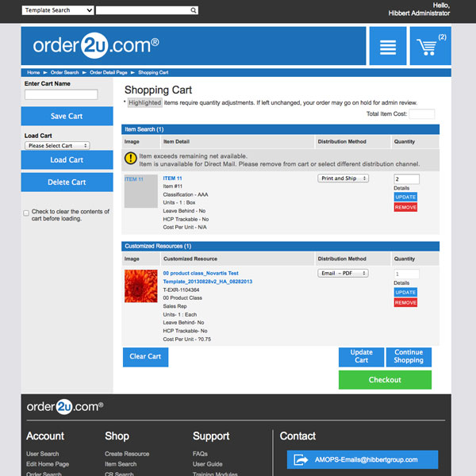This screenshot has height=476, width=476.
Task: Remove ITEM 11 from the cart
Action: (x=405, y=207)
